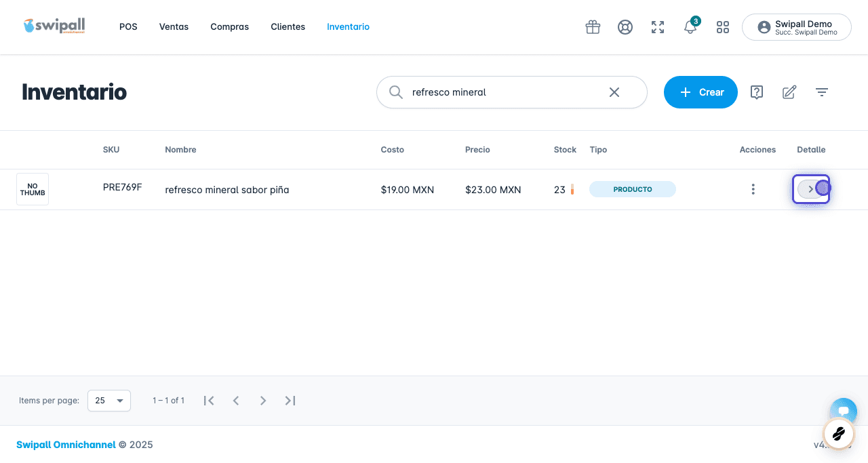Click the magnifier search icon

[395, 92]
